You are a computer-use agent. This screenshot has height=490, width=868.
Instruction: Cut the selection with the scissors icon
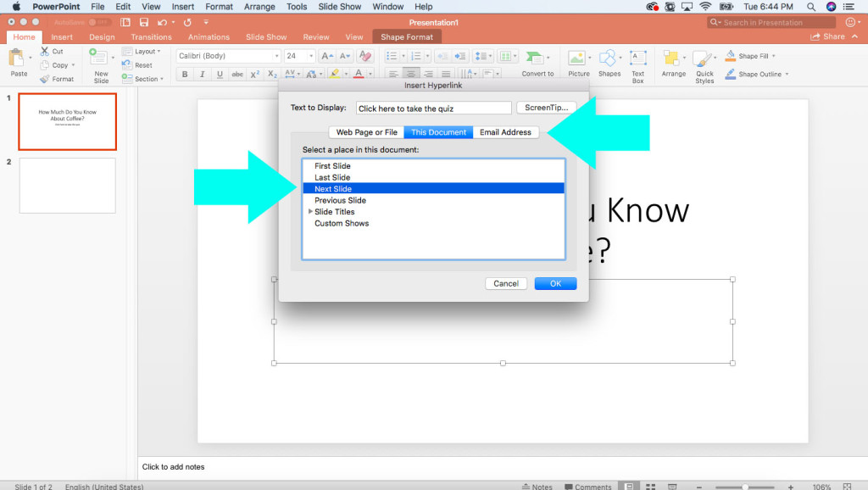click(45, 51)
